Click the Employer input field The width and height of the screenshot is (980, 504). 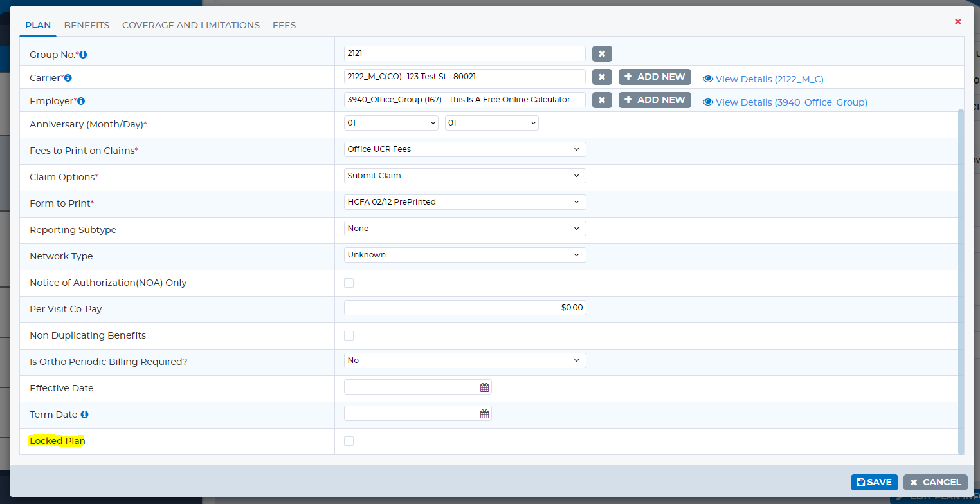[465, 100]
